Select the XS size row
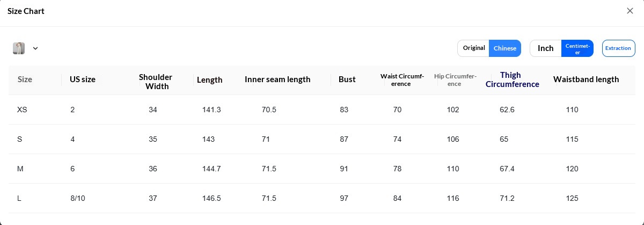The width and height of the screenshot is (644, 225). (x=322, y=110)
